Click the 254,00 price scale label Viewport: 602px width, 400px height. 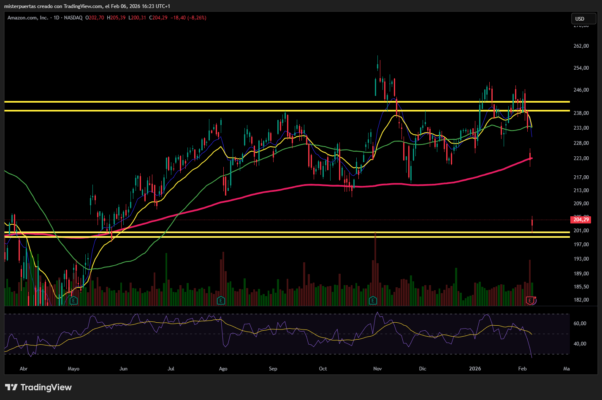(x=579, y=68)
